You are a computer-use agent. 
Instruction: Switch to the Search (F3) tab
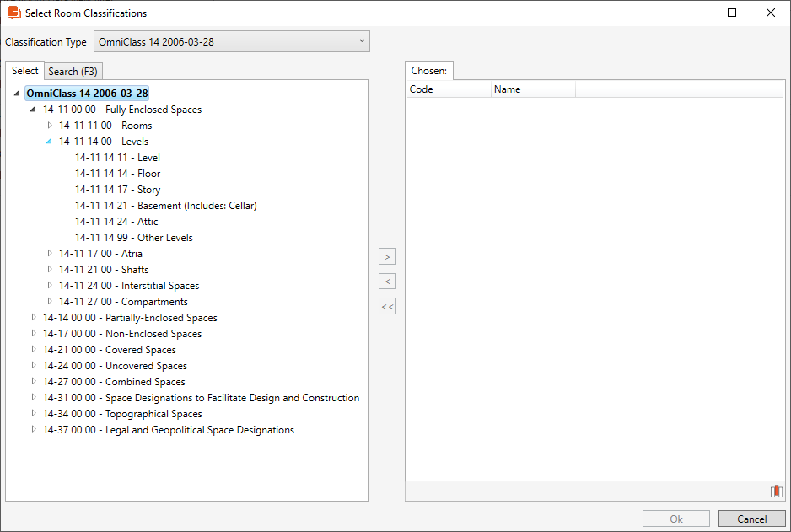click(x=73, y=71)
